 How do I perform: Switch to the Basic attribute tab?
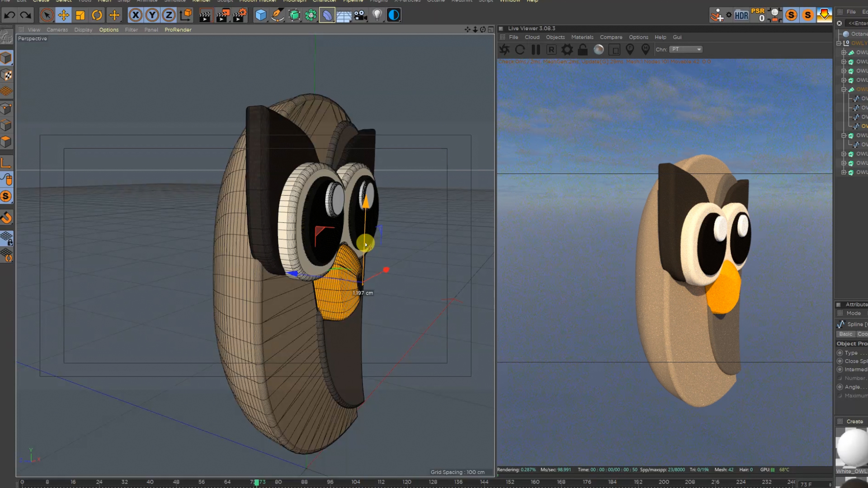point(845,334)
